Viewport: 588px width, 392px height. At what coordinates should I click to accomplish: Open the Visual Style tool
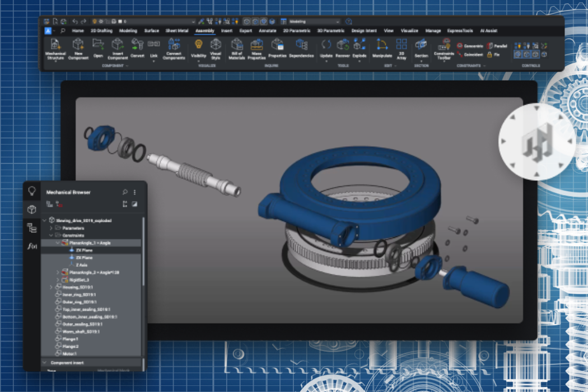pyautogui.click(x=216, y=49)
